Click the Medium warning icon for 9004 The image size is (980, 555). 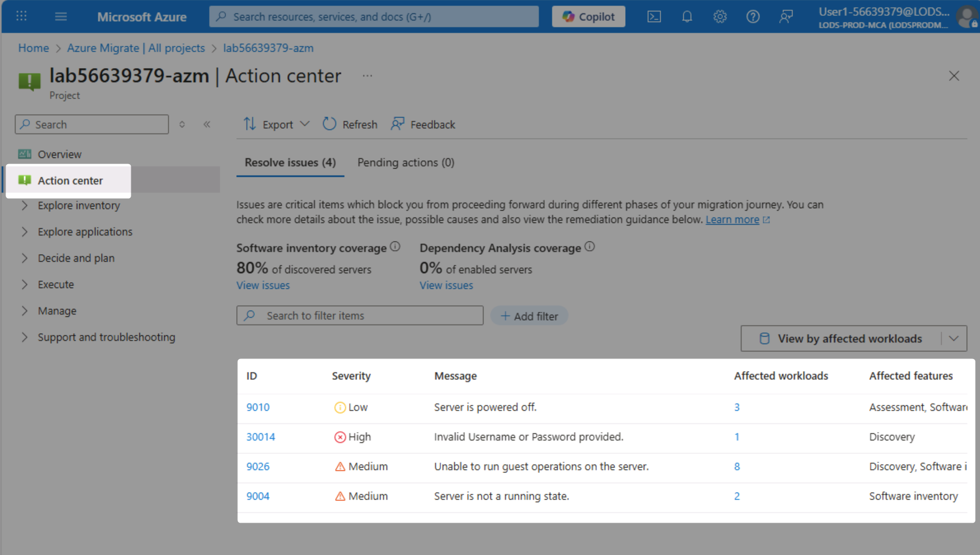point(340,496)
